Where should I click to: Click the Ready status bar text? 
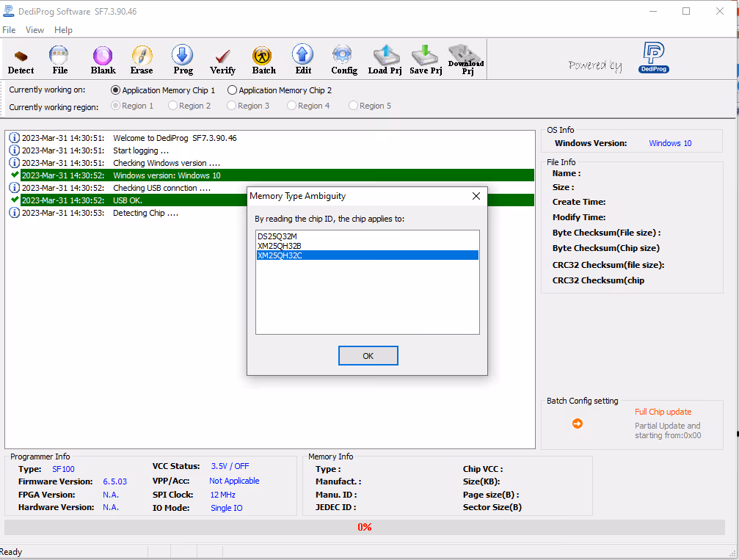(11, 552)
